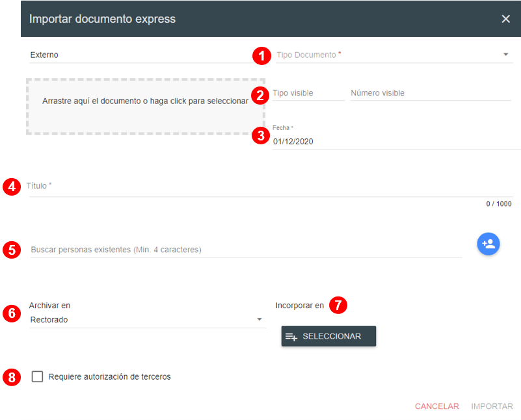Click the 0 / 1000 character counter
Screen dimensions: 521x420
(498, 204)
